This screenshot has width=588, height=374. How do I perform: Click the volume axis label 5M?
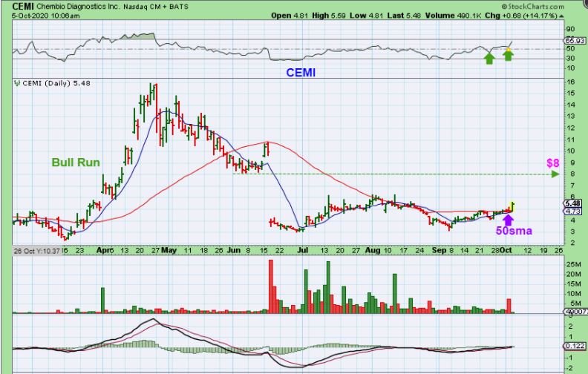574,304
